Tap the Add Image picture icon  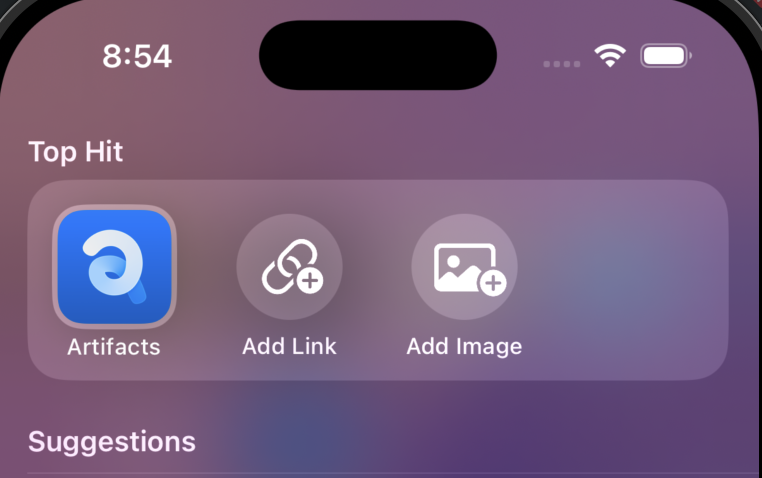(469, 269)
